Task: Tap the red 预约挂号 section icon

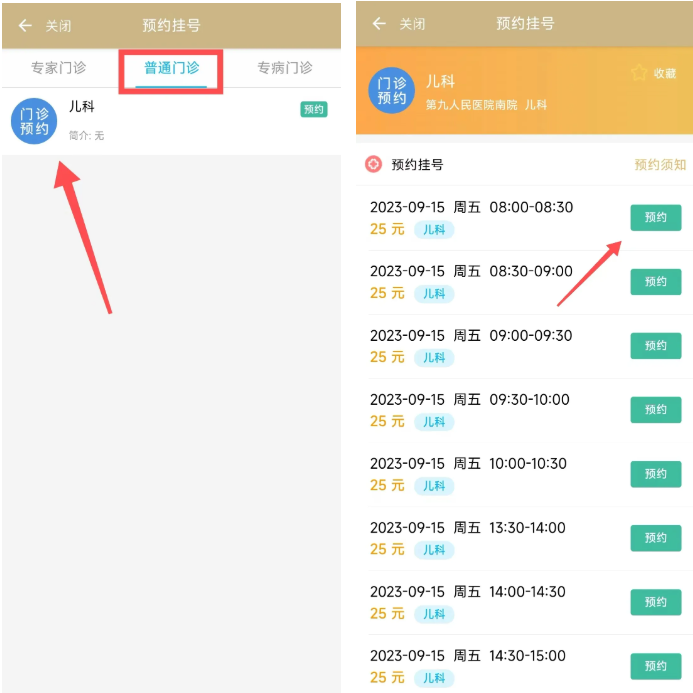Action: [373, 164]
